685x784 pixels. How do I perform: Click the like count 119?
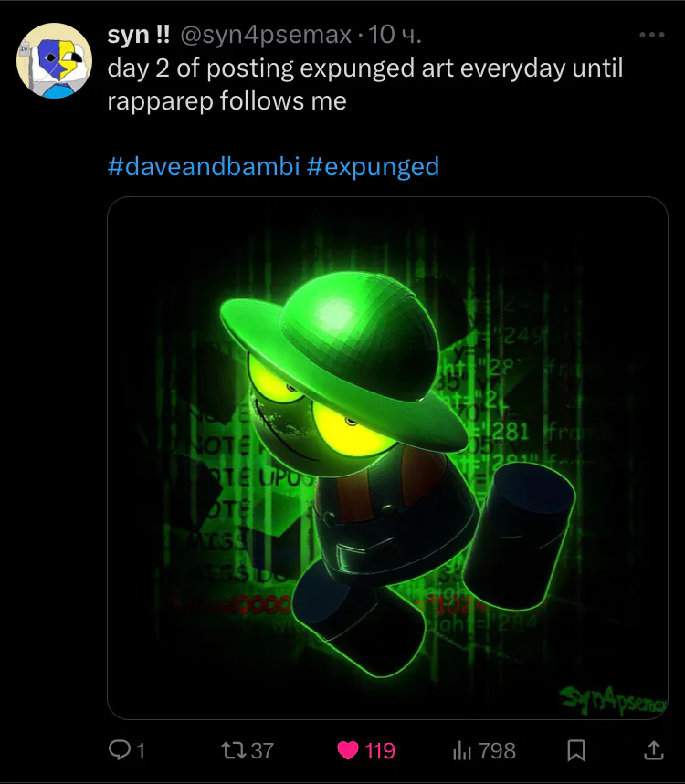380,751
